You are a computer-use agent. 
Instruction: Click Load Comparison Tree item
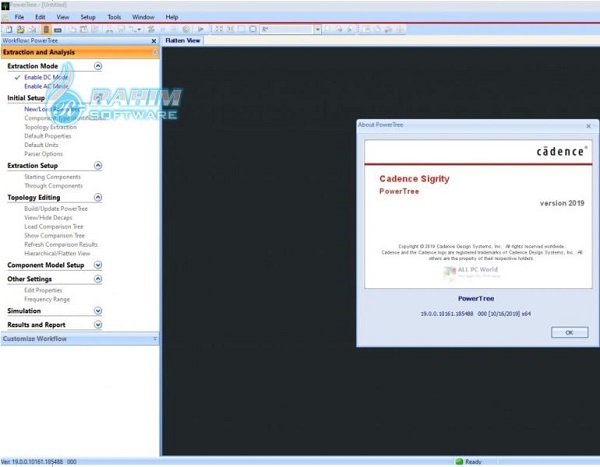(54, 227)
